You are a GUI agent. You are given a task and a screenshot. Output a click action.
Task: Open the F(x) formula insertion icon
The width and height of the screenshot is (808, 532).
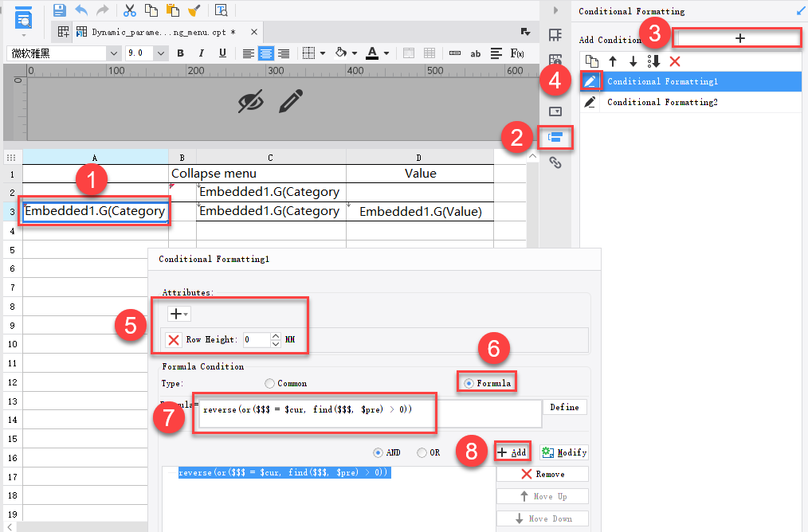coord(517,53)
